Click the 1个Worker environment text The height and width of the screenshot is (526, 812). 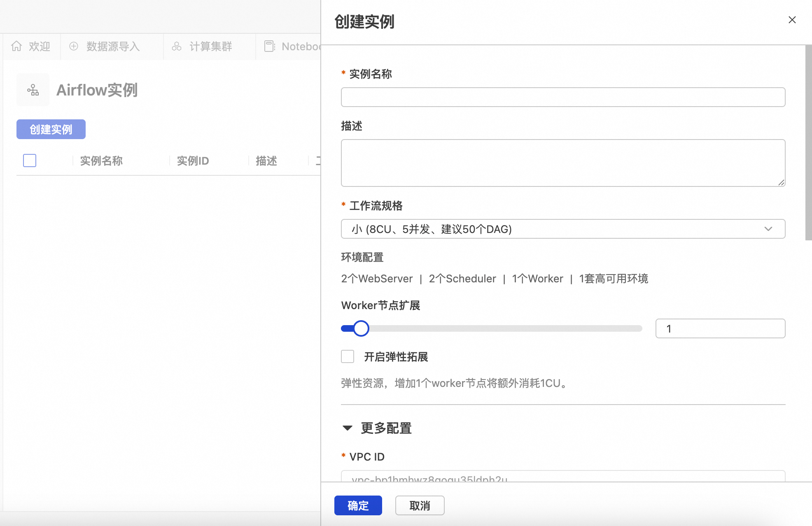pos(537,279)
